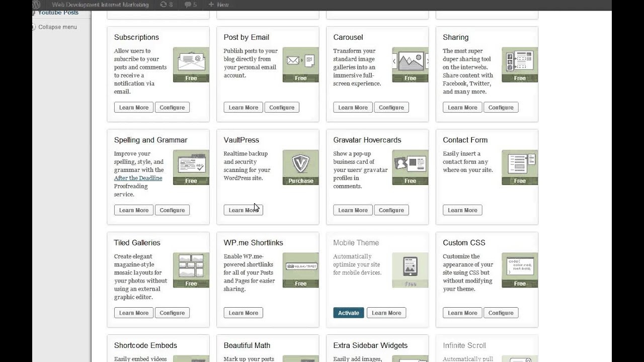Click Learn More under Custom CSS
This screenshot has height=362, width=644.
(463, 313)
